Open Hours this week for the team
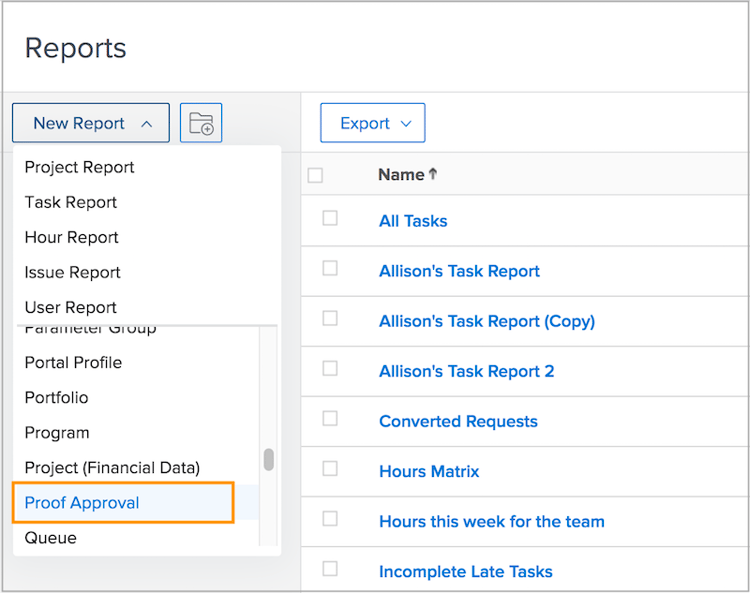Image resolution: width=750 pixels, height=593 pixels. click(x=491, y=521)
